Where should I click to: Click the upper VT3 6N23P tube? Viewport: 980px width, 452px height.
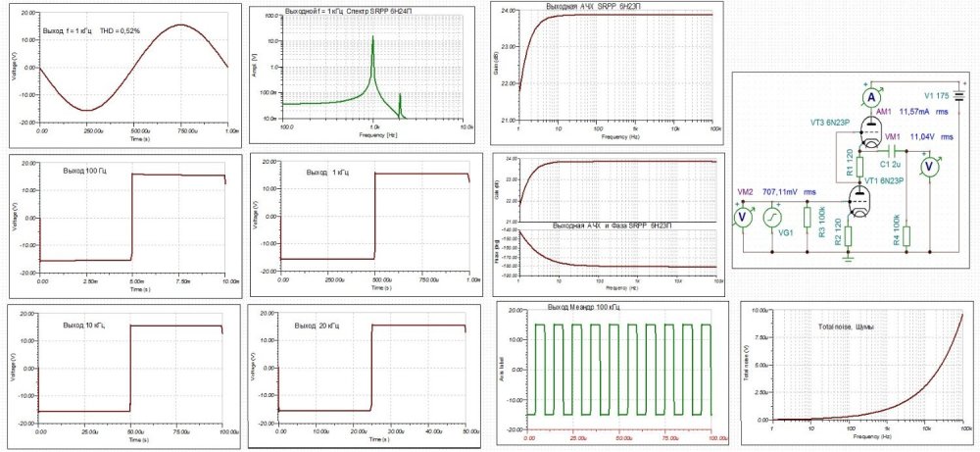pos(869,130)
